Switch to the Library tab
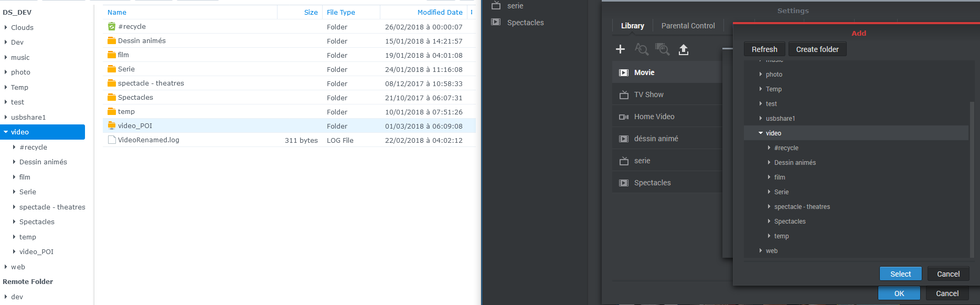Screen dimensions: 980x305 point(632,26)
